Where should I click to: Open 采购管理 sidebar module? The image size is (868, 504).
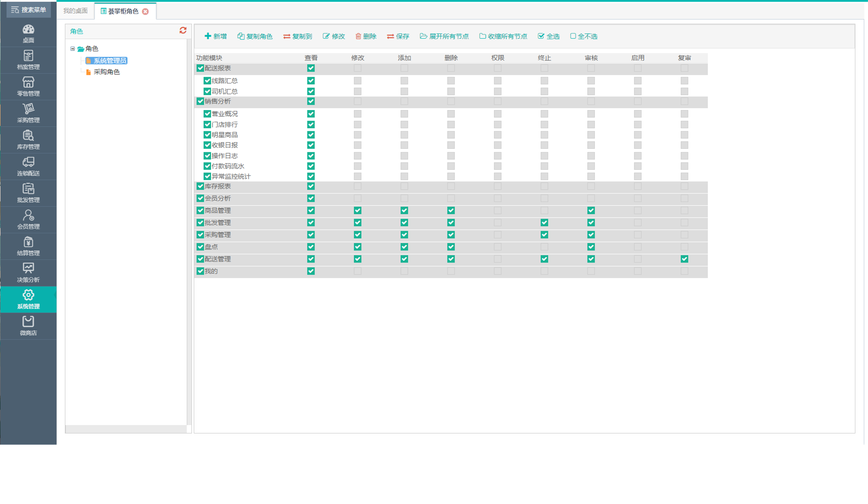point(28,113)
